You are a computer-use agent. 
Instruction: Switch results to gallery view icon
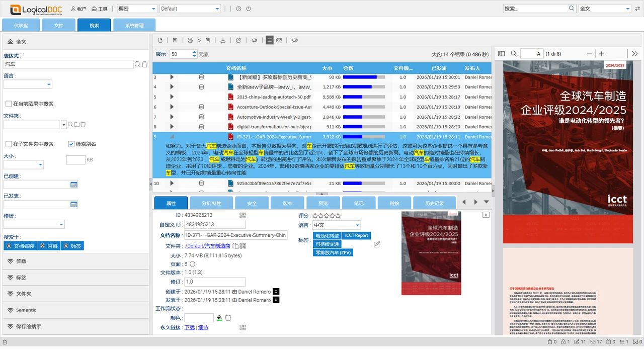tap(279, 40)
